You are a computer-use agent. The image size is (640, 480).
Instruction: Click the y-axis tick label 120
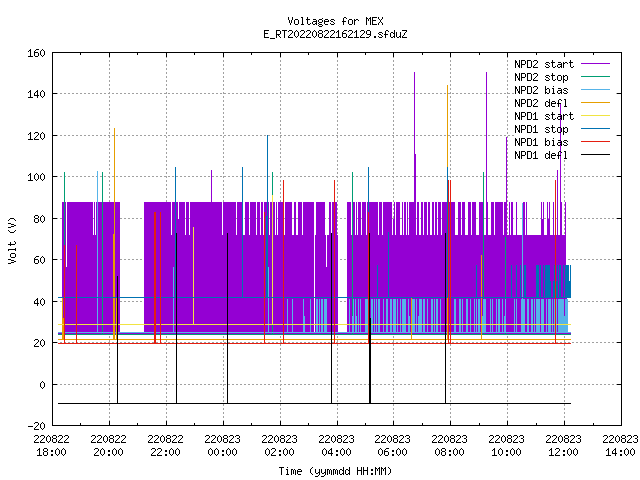[x=36, y=136]
